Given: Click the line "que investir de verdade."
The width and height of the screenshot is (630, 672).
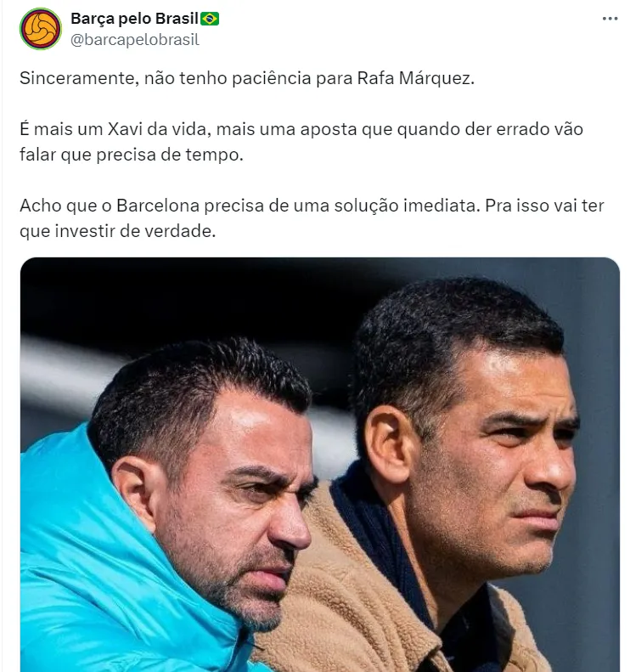Looking at the screenshot, I should coord(118,231).
